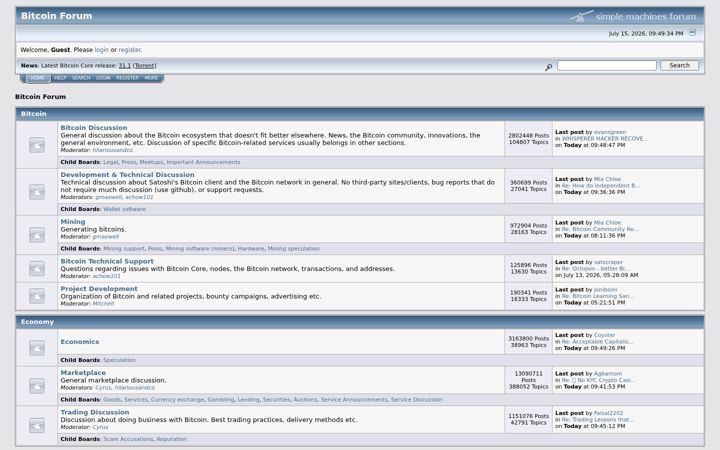The width and height of the screenshot is (720, 450).
Task: Open the Gambling child board
Action: tap(220, 399)
